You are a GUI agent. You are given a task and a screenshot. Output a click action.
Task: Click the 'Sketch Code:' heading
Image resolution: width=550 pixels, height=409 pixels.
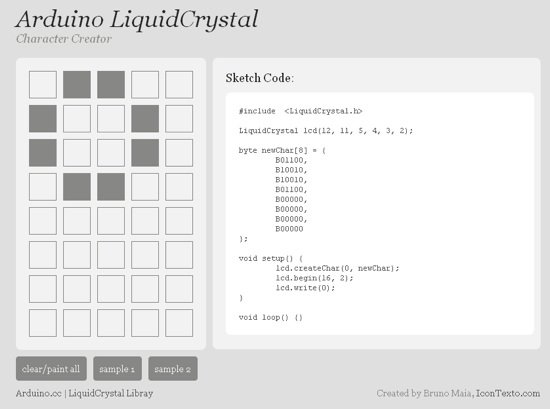pyautogui.click(x=260, y=78)
